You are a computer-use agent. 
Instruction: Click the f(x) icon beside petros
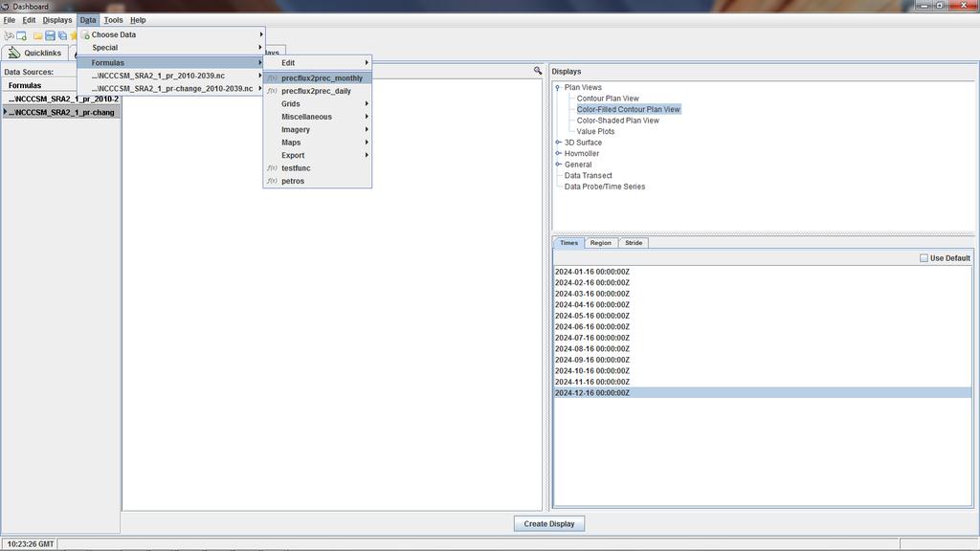tap(272, 181)
